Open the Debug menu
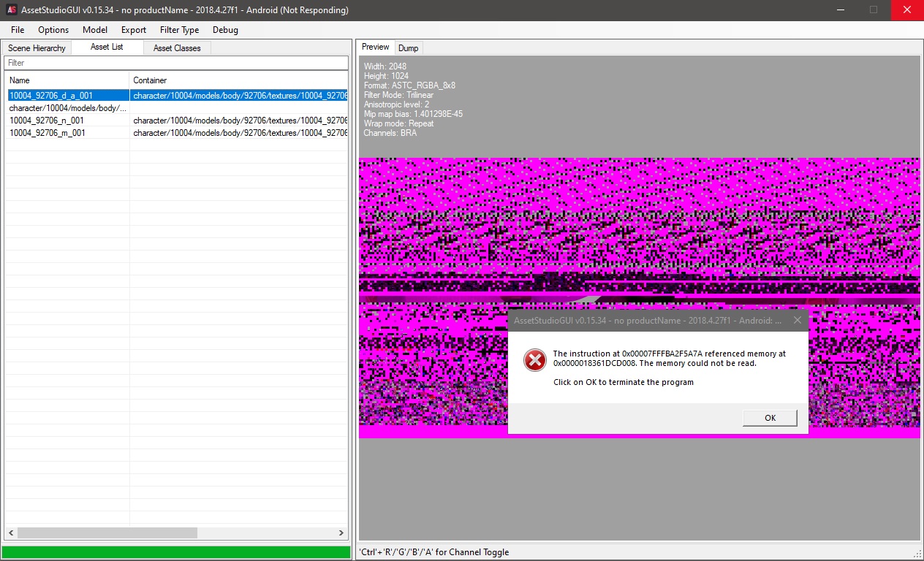 click(x=225, y=30)
